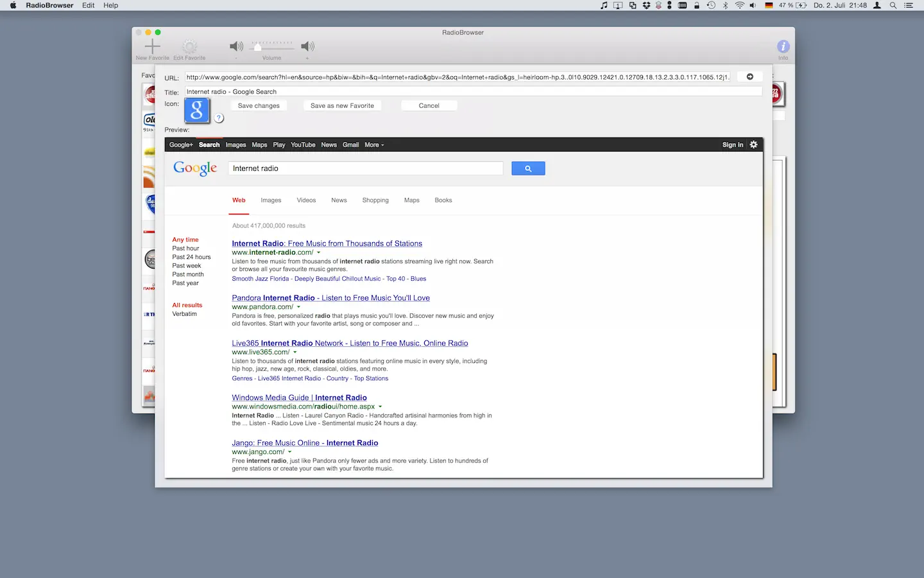Click the New Favorite plus icon

pyautogui.click(x=153, y=46)
